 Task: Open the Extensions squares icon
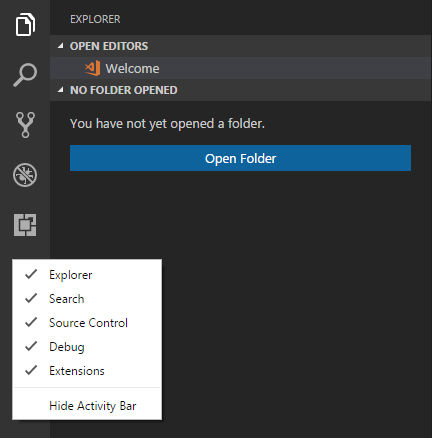click(x=25, y=225)
